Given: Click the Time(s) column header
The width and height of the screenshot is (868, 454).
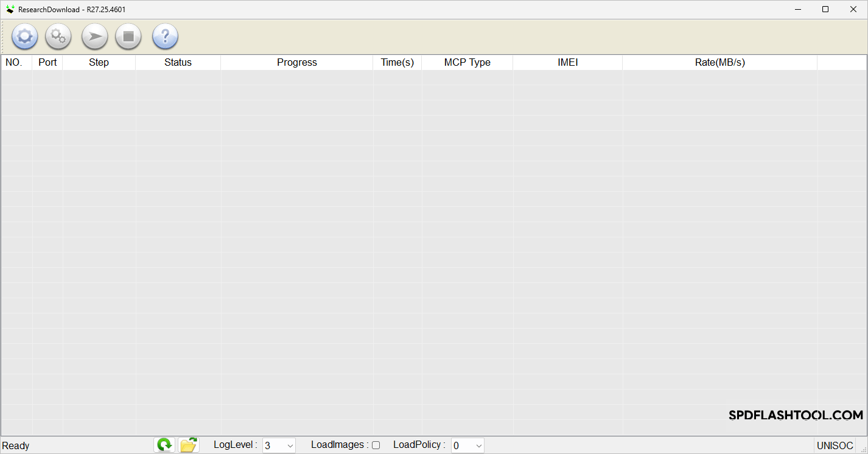Looking at the screenshot, I should 397,62.
